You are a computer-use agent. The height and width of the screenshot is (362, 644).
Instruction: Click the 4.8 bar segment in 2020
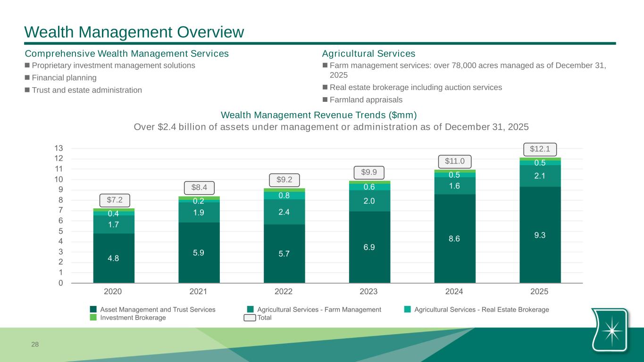[x=114, y=258]
